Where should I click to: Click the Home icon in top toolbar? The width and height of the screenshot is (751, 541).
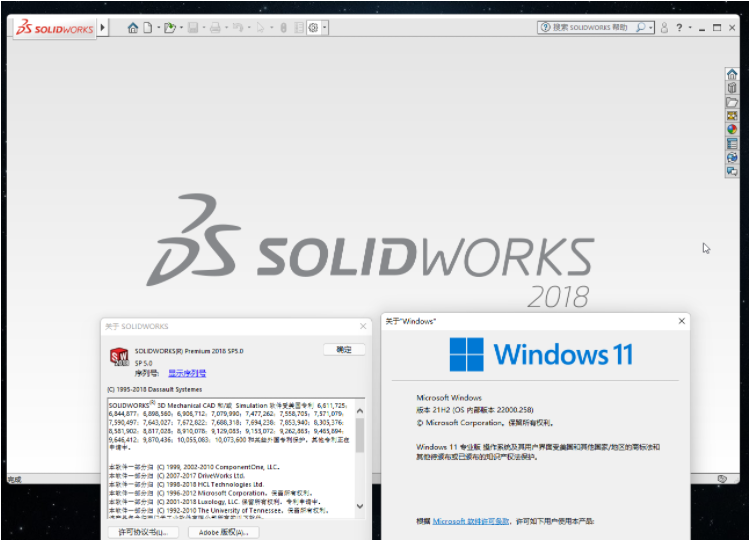click(133, 28)
